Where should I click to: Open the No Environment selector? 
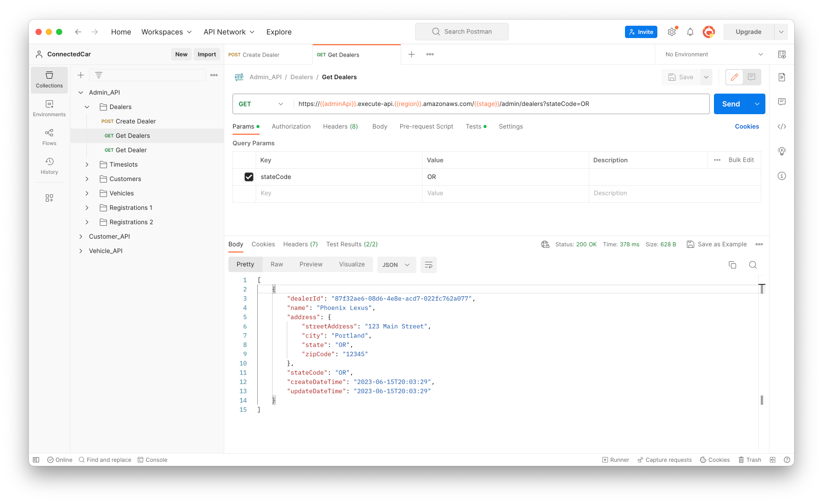tap(713, 55)
